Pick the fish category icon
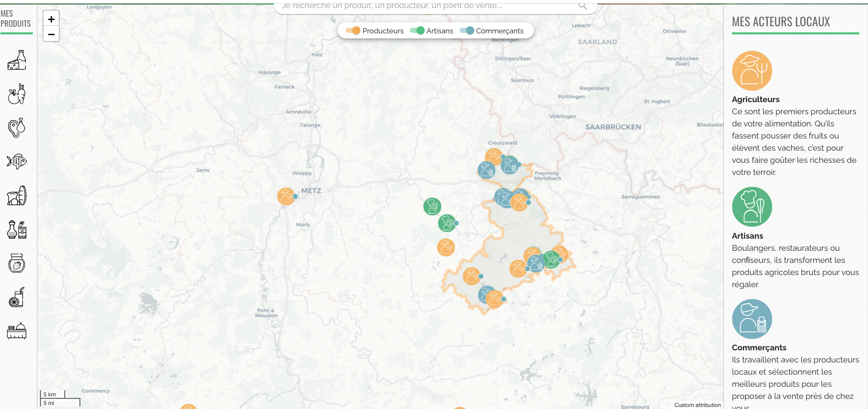Viewport: 868px width, 409px height. click(x=17, y=161)
